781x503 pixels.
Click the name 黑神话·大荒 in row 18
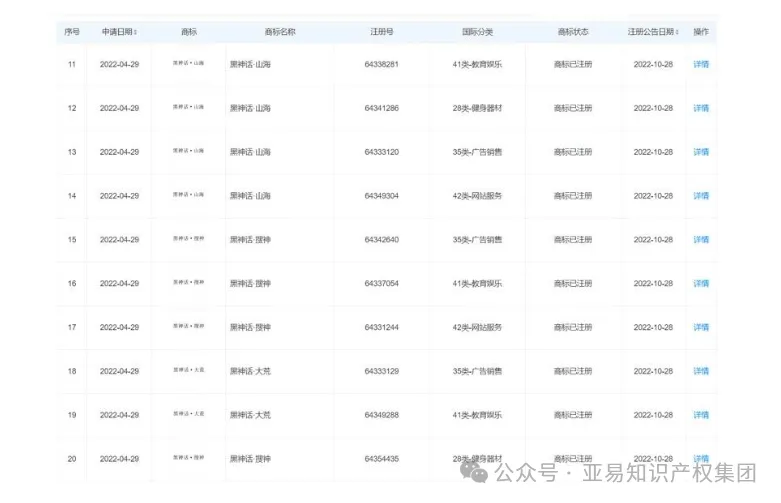[x=250, y=371]
